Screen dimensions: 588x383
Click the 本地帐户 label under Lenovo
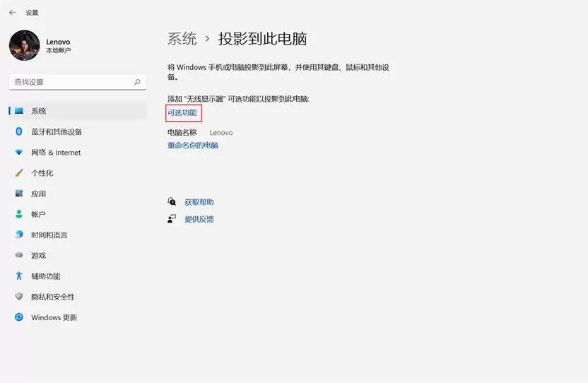click(x=59, y=50)
